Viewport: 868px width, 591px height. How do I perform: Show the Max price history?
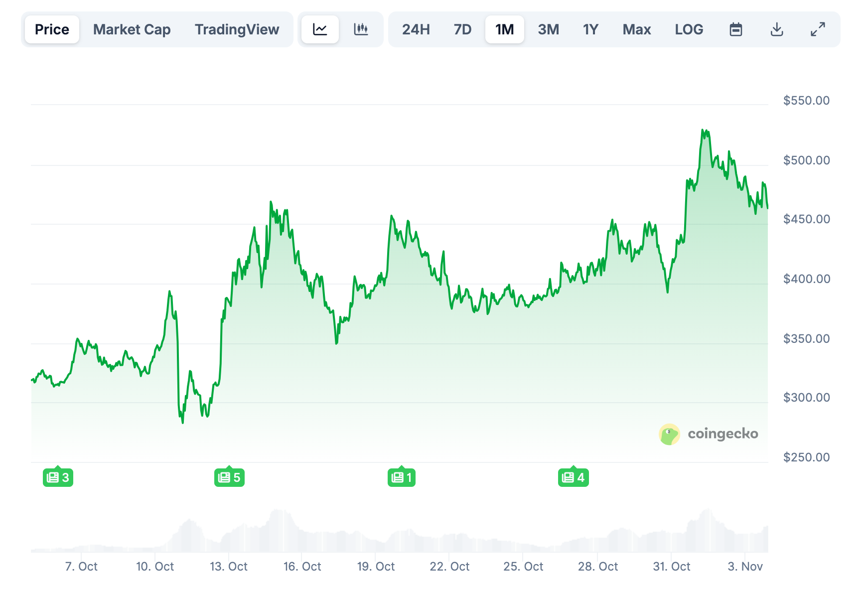[x=636, y=29]
